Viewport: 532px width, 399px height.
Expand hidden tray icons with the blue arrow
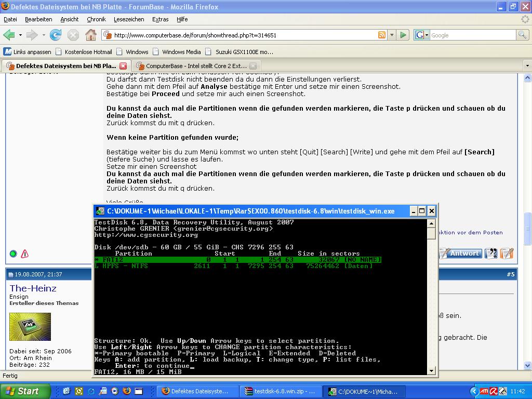tap(474, 391)
